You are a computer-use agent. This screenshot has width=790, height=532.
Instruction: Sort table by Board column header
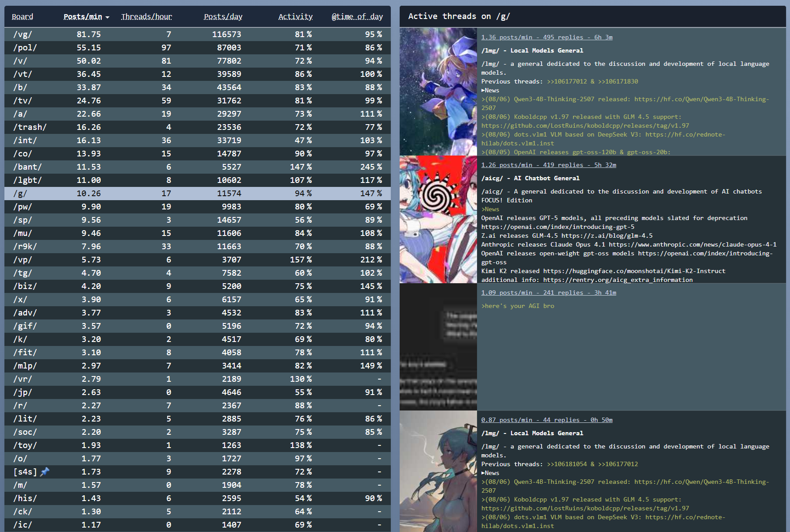23,17
